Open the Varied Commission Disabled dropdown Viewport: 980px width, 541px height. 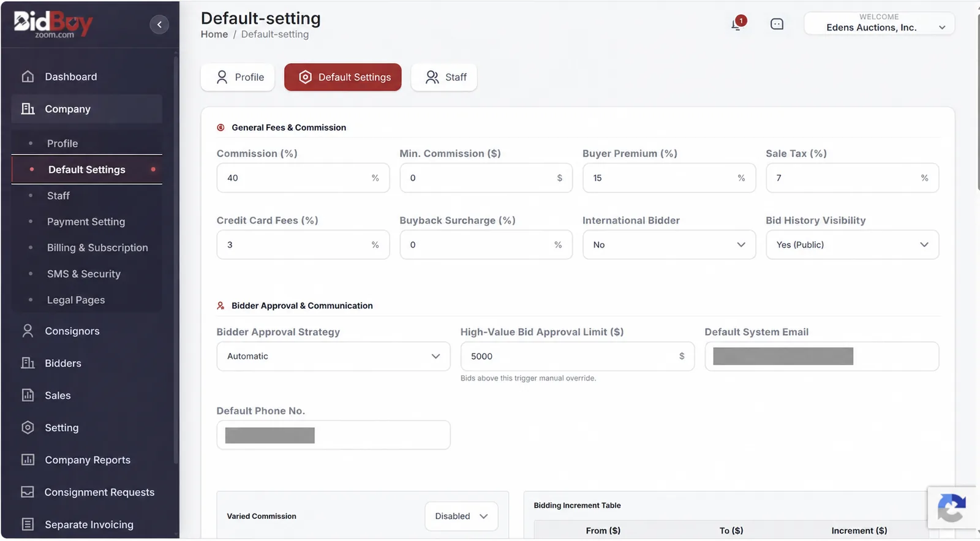click(461, 516)
